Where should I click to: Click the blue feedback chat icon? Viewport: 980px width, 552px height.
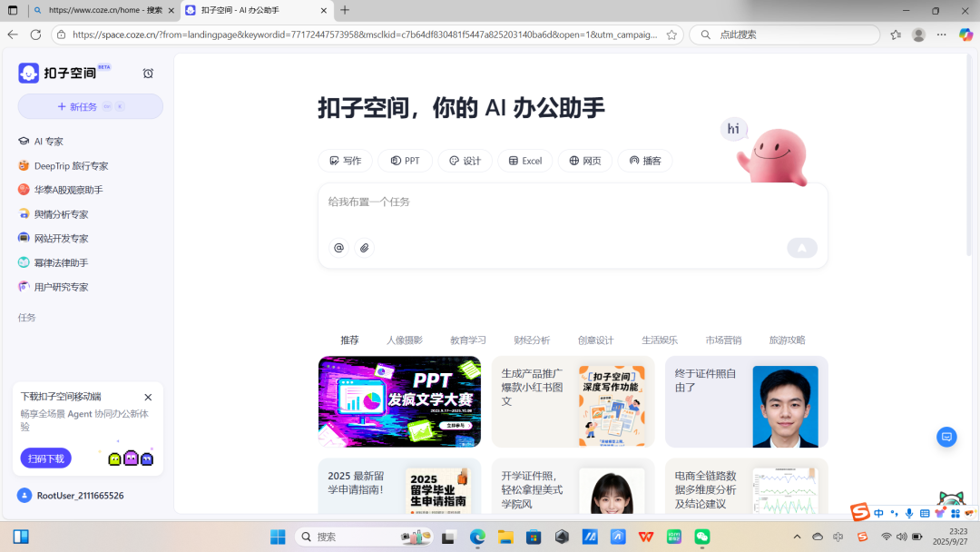946,437
